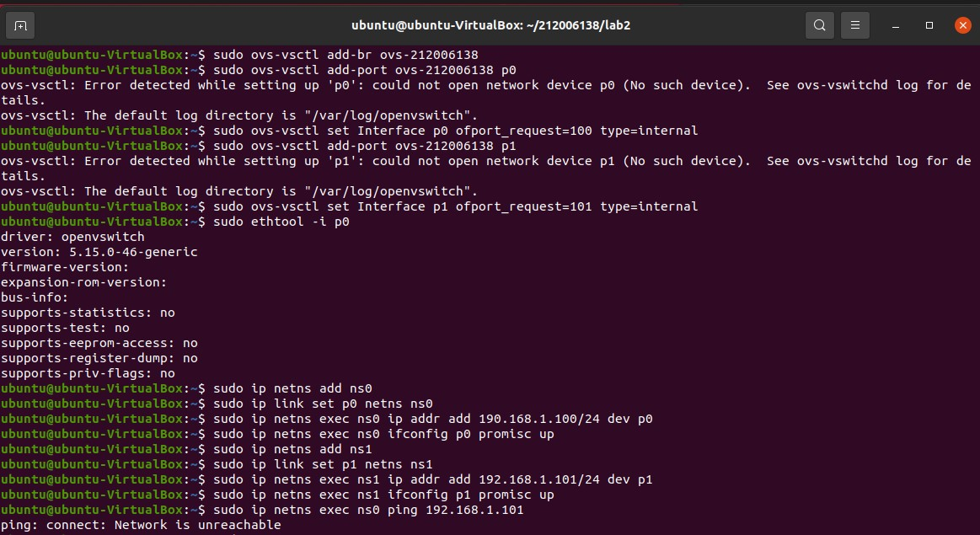Viewport: 980px width, 535px height.
Task: Open a new terminal tab
Action: pos(20,25)
